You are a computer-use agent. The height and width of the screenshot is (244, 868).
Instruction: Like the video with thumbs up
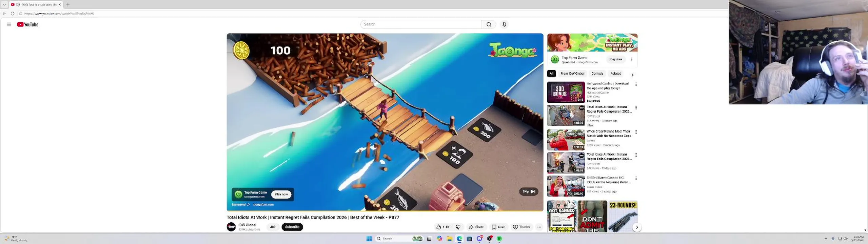[x=442, y=227]
